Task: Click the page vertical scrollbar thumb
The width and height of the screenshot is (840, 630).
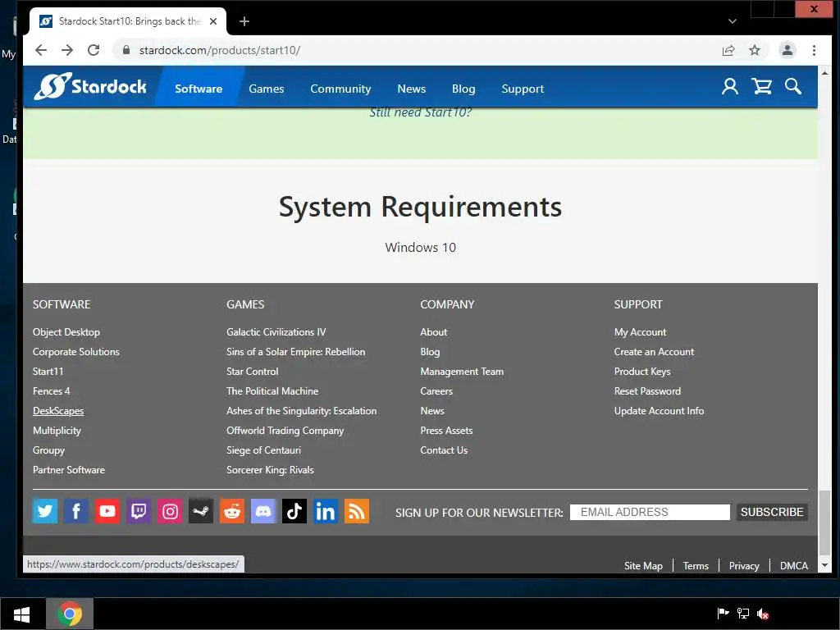Action: pos(824,523)
